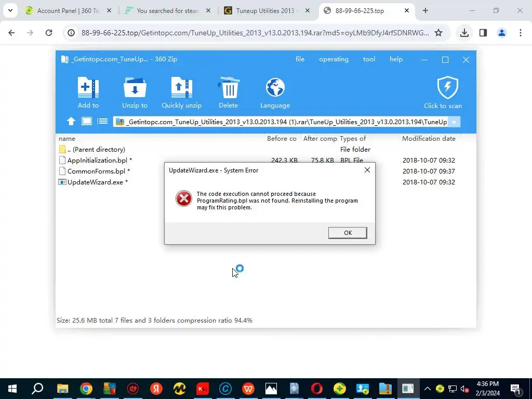
Task: Click the Unzip to icon
Action: (135, 87)
